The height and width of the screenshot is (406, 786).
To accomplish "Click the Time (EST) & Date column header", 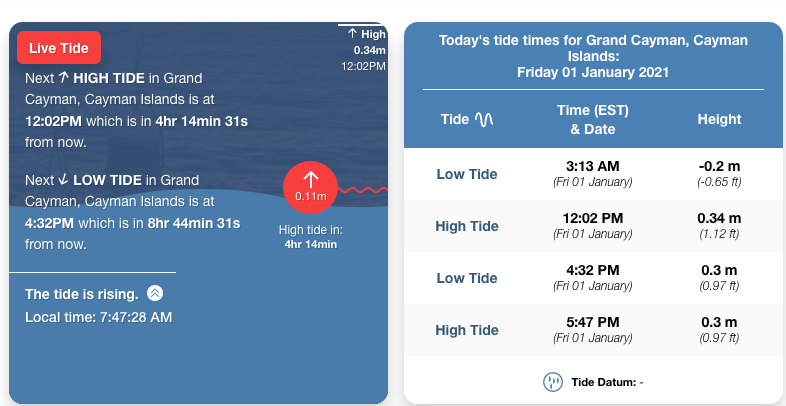I will tap(593, 119).
